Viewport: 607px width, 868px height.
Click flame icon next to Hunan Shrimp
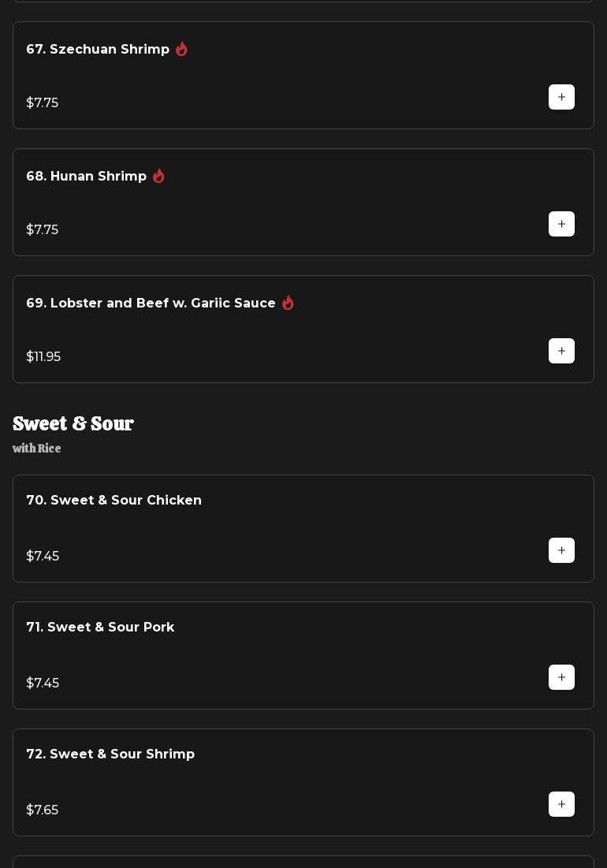(x=158, y=176)
